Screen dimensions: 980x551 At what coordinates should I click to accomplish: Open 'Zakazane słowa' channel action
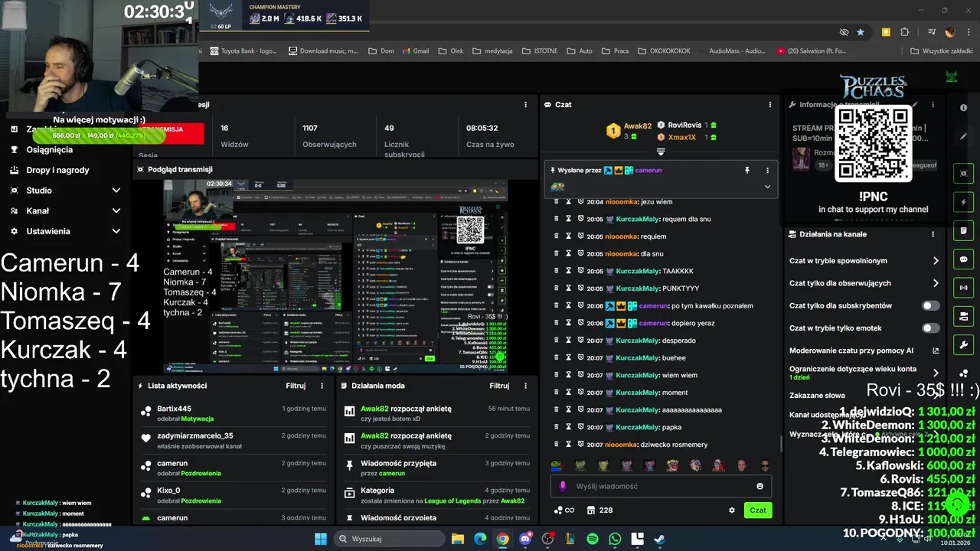[x=817, y=396]
